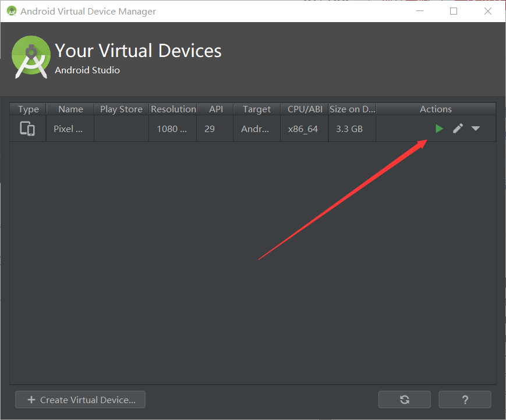Select the '3.3 GB' size cell
Viewport: 506px width, 420px height.
pyautogui.click(x=352, y=129)
